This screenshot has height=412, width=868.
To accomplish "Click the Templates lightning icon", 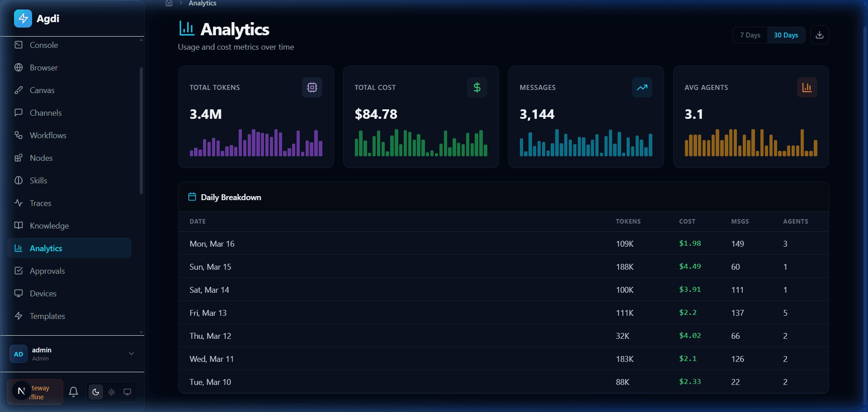I will 19,316.
